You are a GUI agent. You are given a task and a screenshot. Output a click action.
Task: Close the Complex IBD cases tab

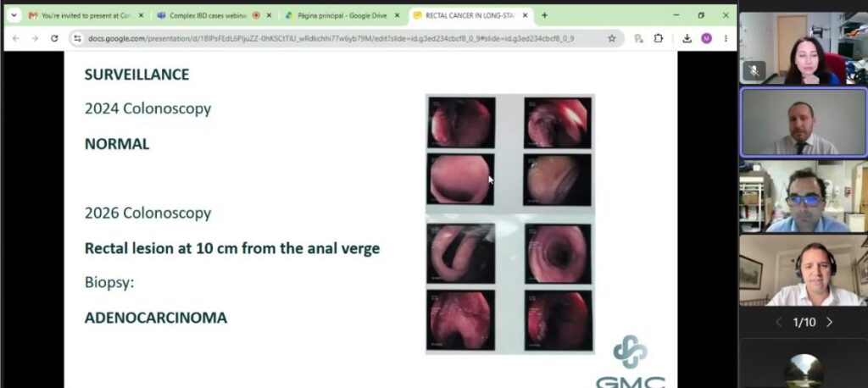click(x=269, y=15)
